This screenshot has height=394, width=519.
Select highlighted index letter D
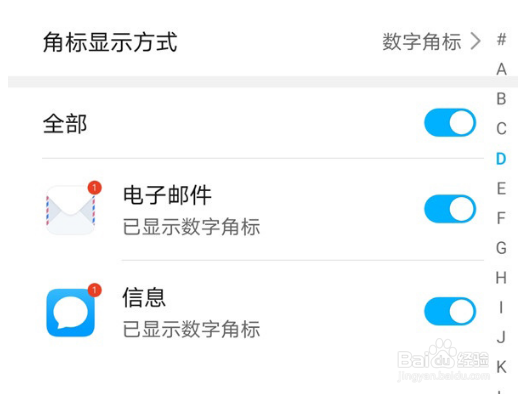click(x=501, y=159)
